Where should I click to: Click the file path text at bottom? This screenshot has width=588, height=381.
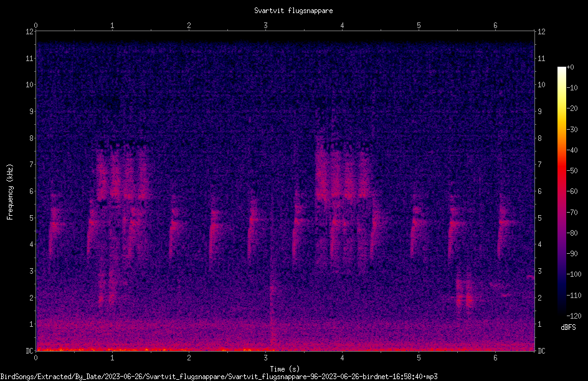(219, 377)
